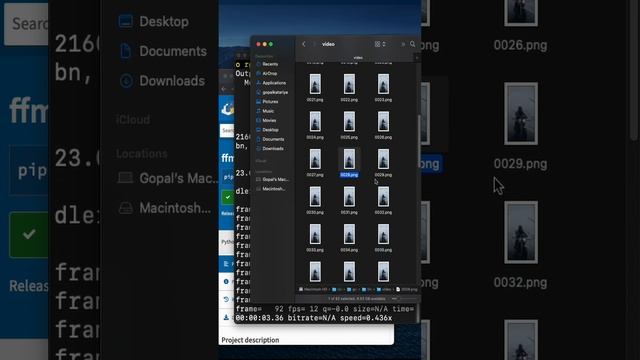Click the browser page search field
Image resolution: width=640 pixels, height=360 pixels.
click(x=227, y=131)
